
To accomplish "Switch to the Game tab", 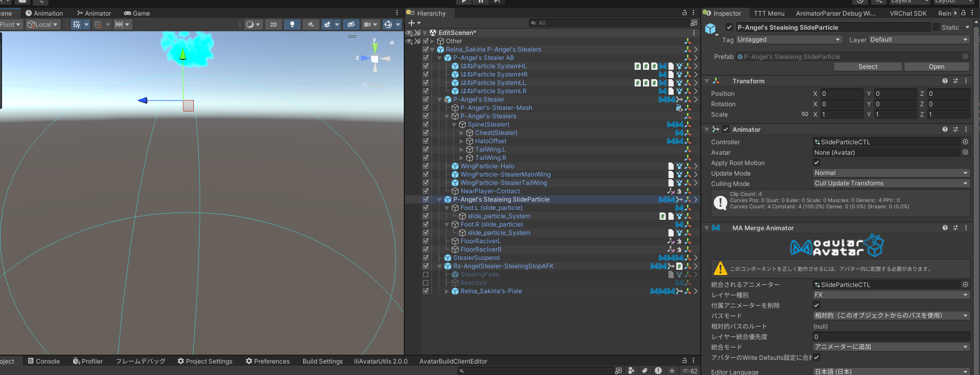I will click(x=137, y=13).
